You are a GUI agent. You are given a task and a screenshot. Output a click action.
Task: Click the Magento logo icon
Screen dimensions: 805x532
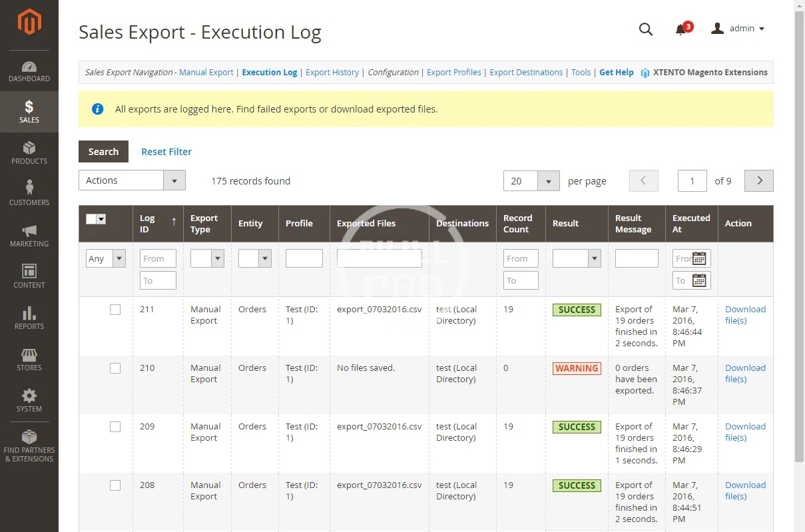coord(29,23)
